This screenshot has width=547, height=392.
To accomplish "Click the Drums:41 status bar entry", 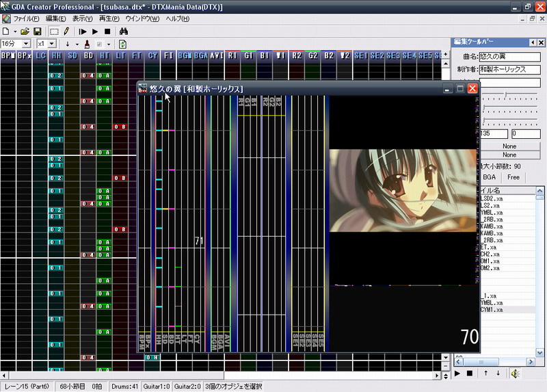I will [124, 387].
